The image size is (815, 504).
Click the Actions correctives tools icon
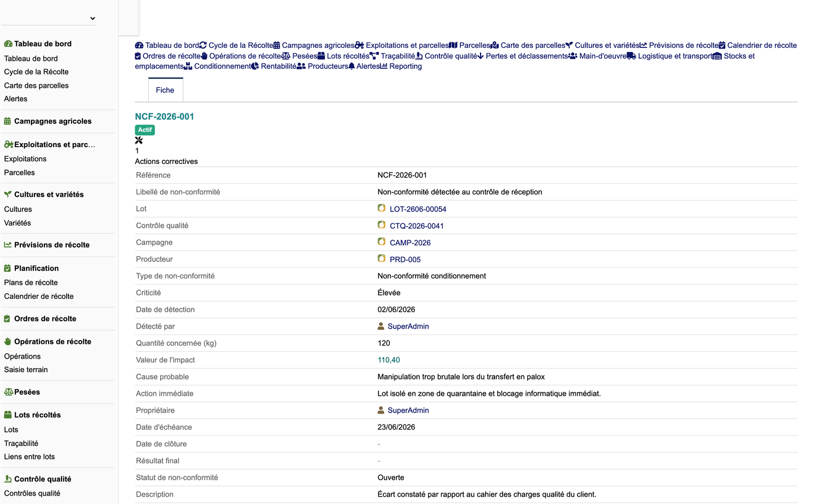(x=139, y=140)
